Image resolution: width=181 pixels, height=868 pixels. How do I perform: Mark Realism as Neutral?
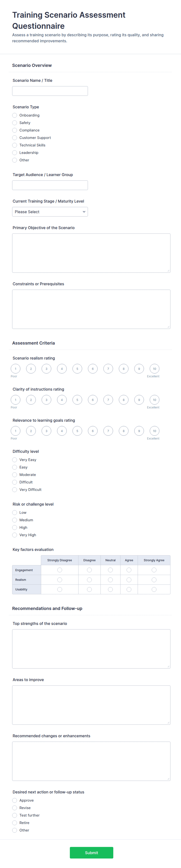click(x=110, y=580)
